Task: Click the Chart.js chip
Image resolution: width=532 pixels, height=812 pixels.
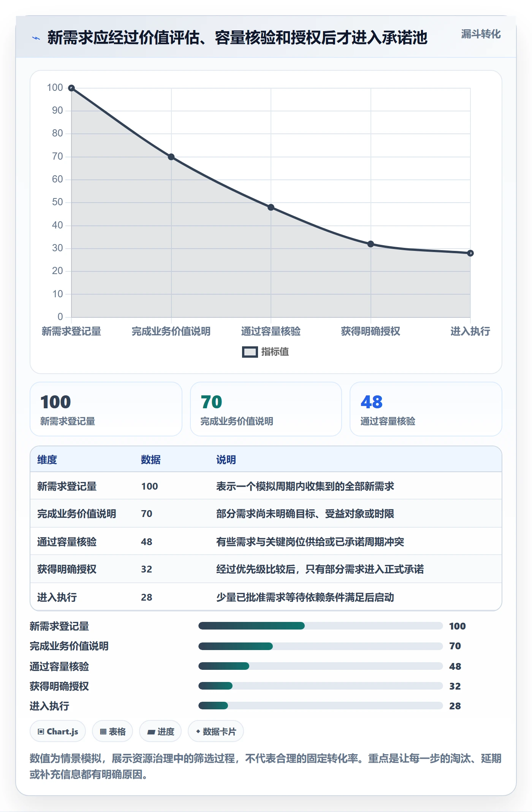Action: coord(58,731)
